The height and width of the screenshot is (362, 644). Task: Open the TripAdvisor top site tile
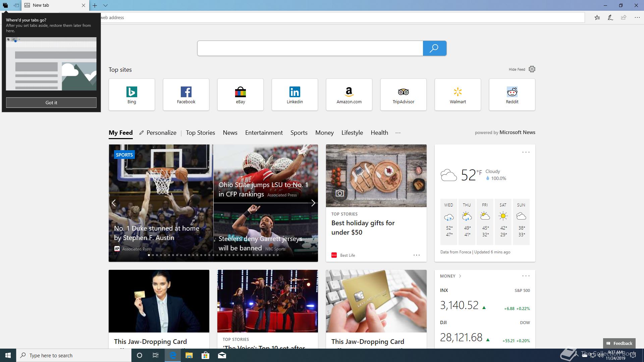click(x=404, y=95)
